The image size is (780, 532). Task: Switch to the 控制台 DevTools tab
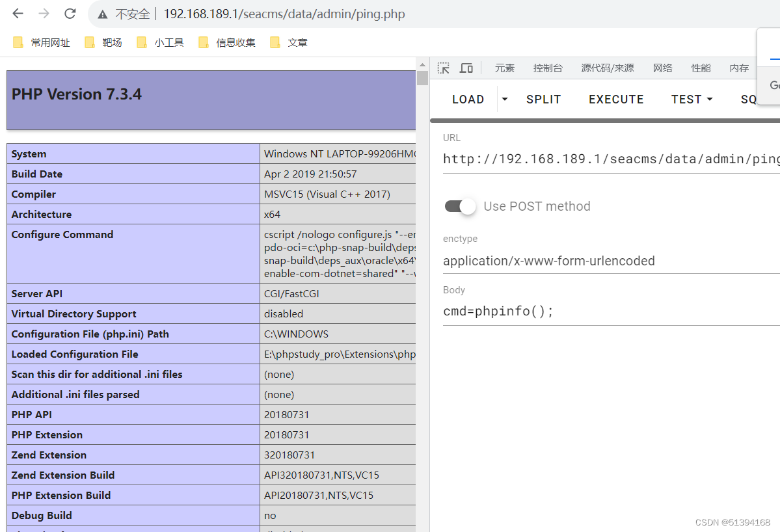[548, 68]
